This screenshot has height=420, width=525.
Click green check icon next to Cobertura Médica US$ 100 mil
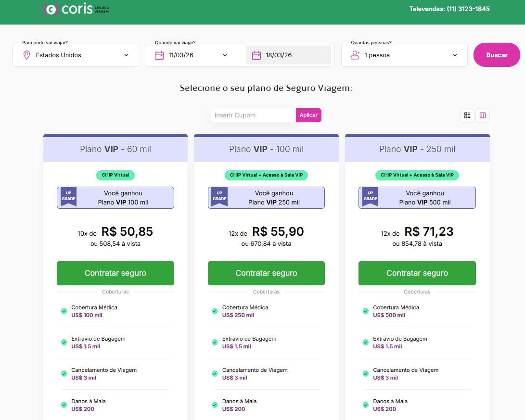pyautogui.click(x=64, y=311)
